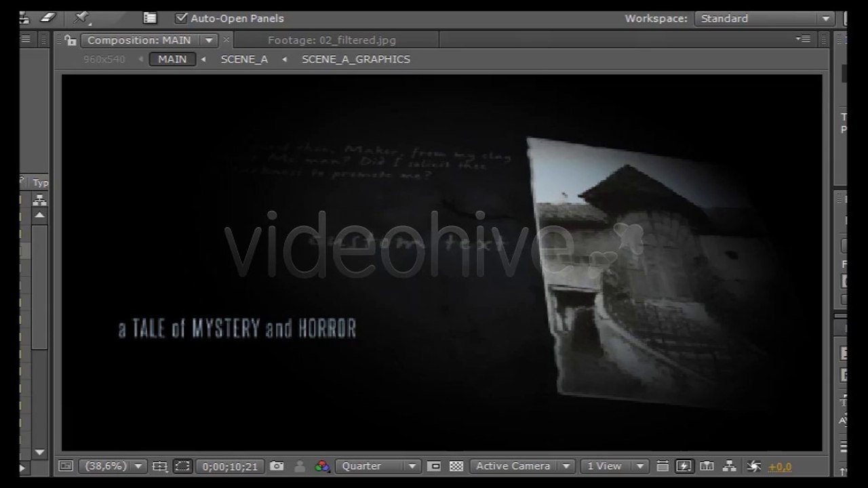Close the Composition MAIN panel tab

tap(226, 40)
